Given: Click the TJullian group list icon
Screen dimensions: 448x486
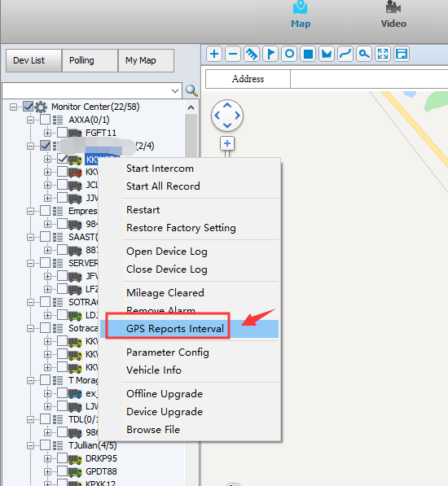Looking at the screenshot, I should pos(58,446).
